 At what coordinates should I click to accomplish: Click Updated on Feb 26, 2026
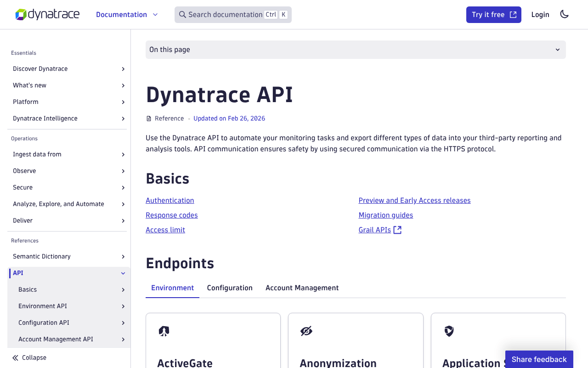[x=229, y=119]
